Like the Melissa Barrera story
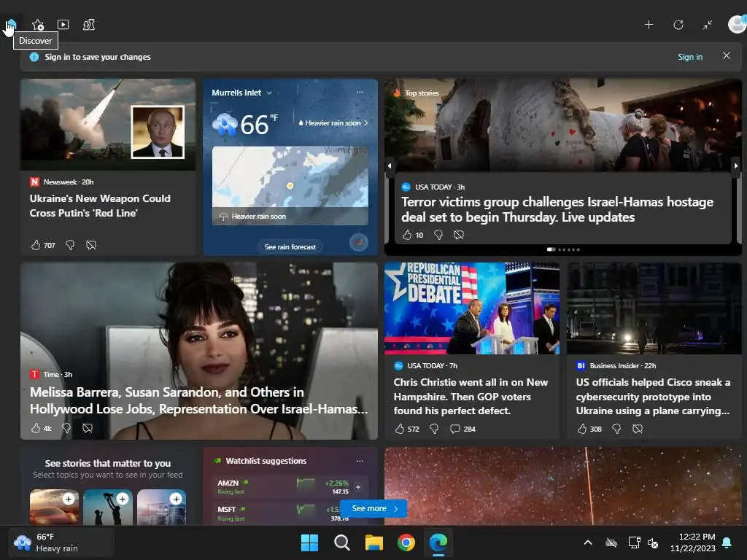 [36, 428]
